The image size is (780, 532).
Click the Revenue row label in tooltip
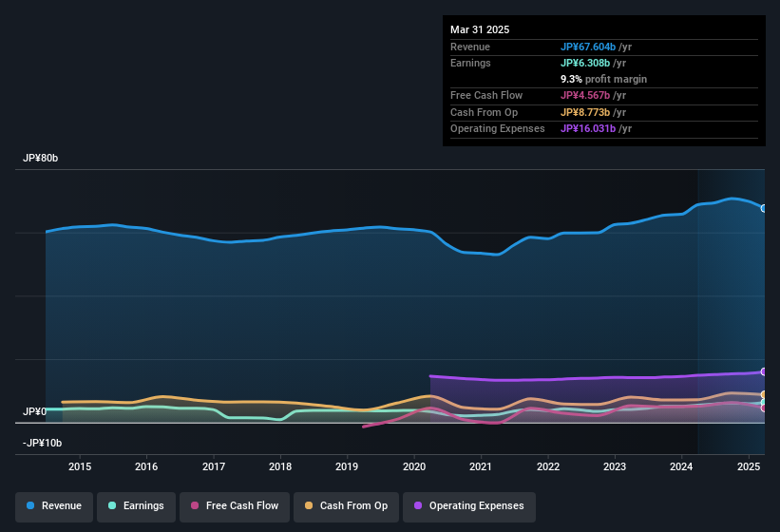[x=470, y=47]
